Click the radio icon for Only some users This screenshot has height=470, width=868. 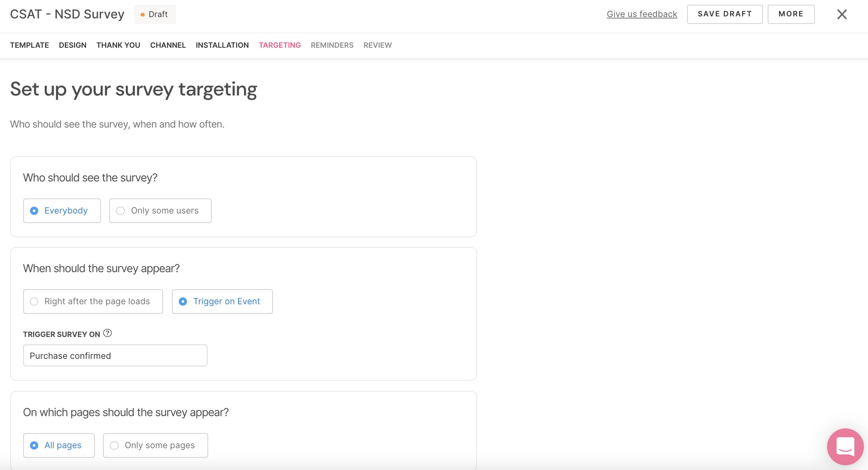point(120,210)
